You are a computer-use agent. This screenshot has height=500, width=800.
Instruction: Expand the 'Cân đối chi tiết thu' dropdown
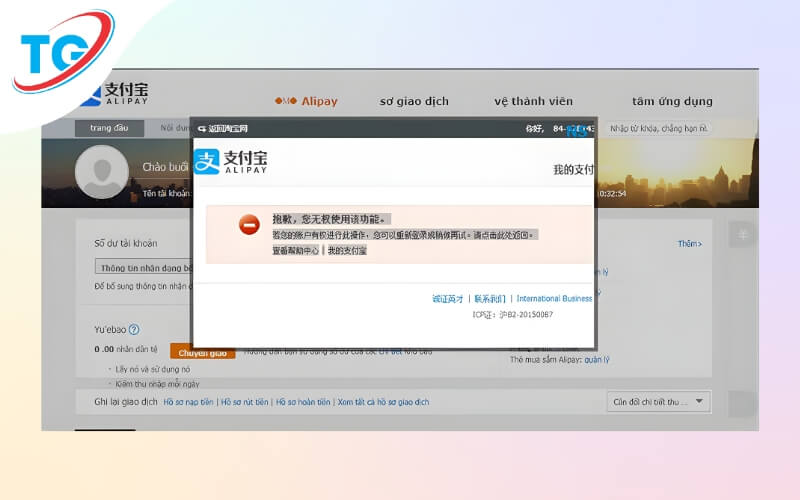coord(658,402)
